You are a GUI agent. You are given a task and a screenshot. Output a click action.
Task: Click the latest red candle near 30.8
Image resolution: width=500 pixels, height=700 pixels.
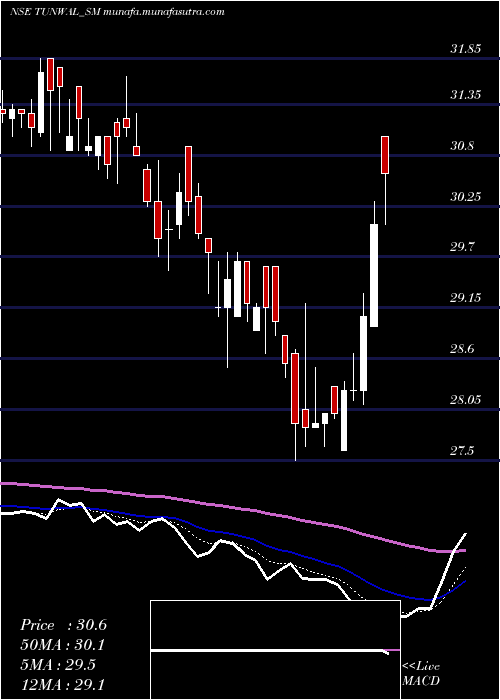(x=385, y=155)
